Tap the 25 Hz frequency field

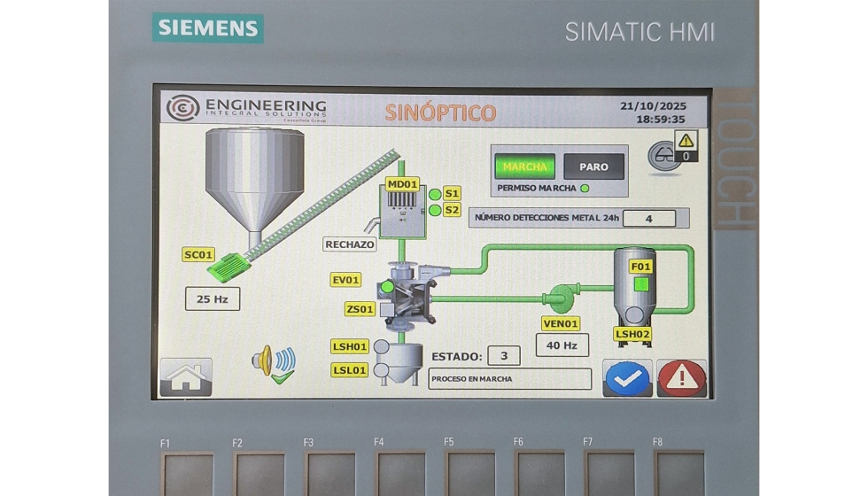(x=213, y=299)
